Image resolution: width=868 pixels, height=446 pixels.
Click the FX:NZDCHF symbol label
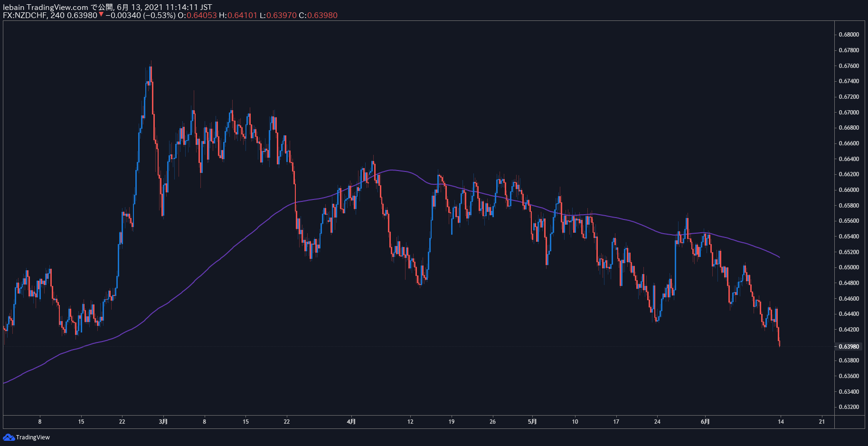pyautogui.click(x=24, y=15)
